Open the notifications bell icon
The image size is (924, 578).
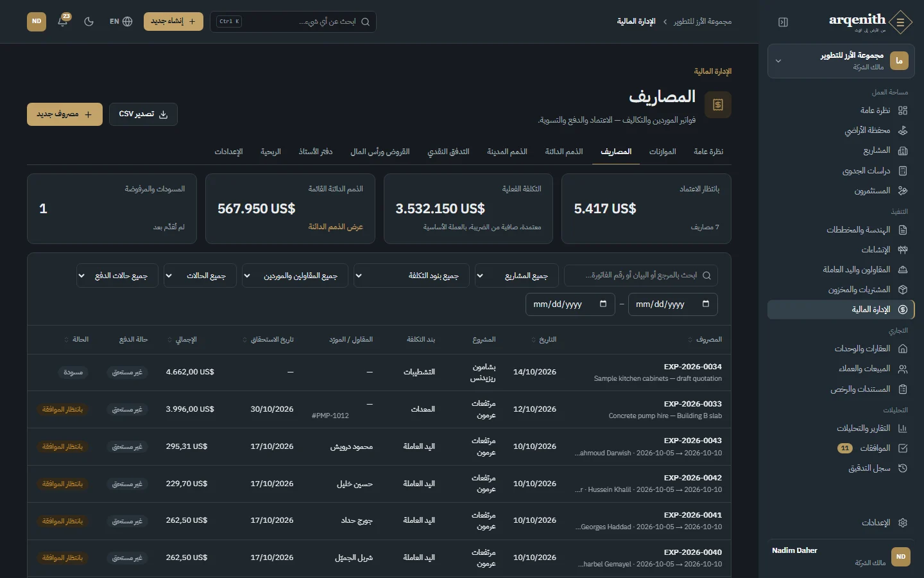[x=63, y=21]
